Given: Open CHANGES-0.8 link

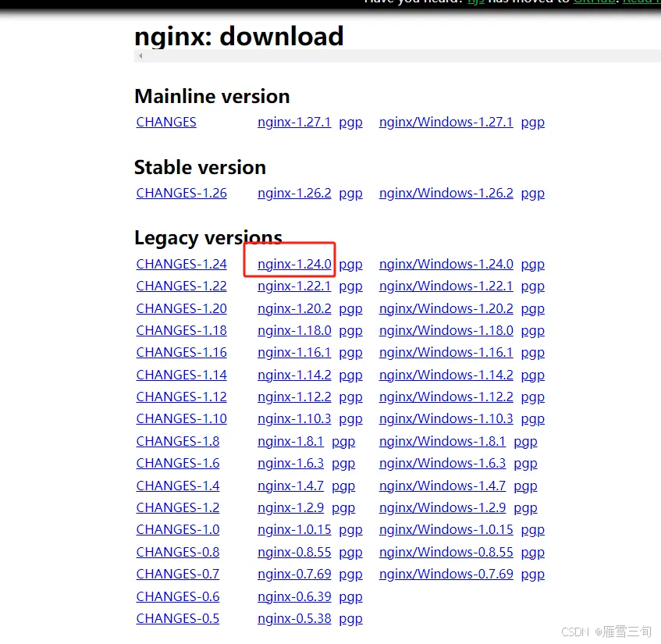Looking at the screenshot, I should pos(177,553).
